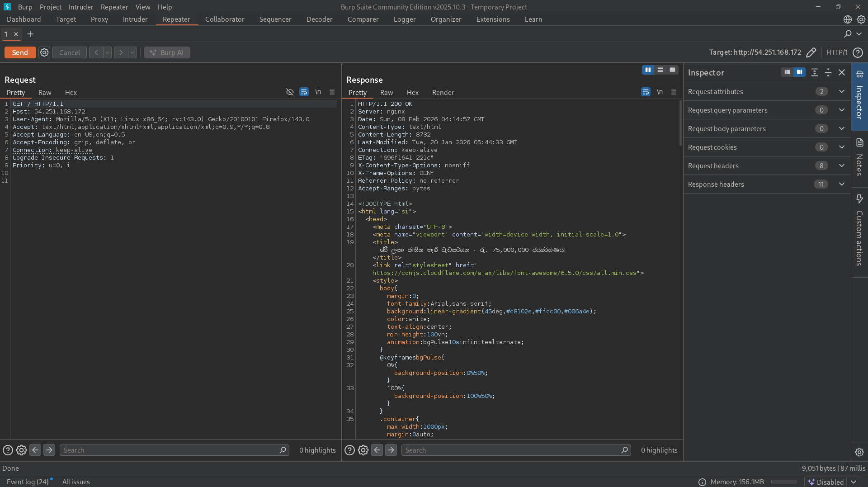Toggle hide non-printable request view icon

click(x=290, y=92)
